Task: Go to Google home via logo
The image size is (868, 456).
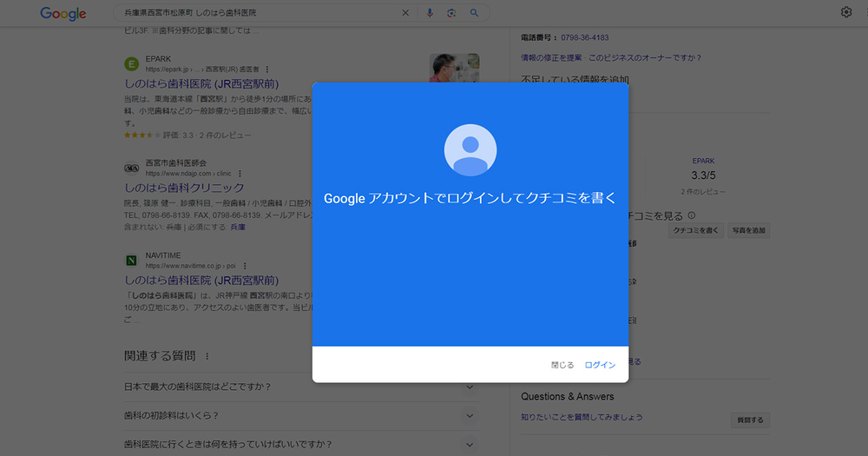Action: 63,13
